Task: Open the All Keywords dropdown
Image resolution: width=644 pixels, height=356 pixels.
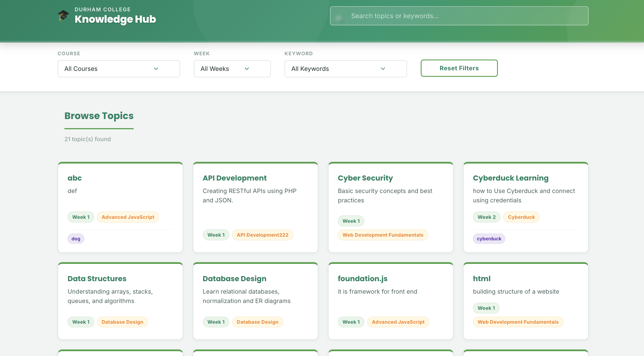Action: coord(346,69)
